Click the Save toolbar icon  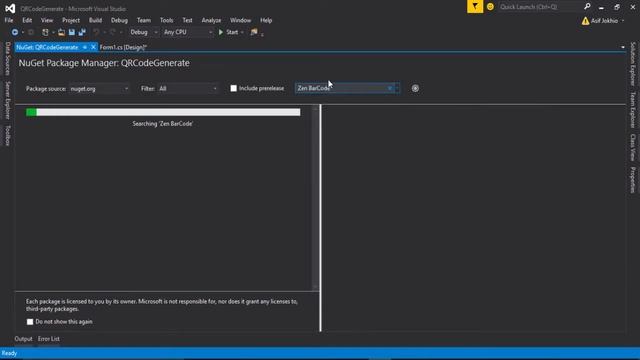(72, 32)
